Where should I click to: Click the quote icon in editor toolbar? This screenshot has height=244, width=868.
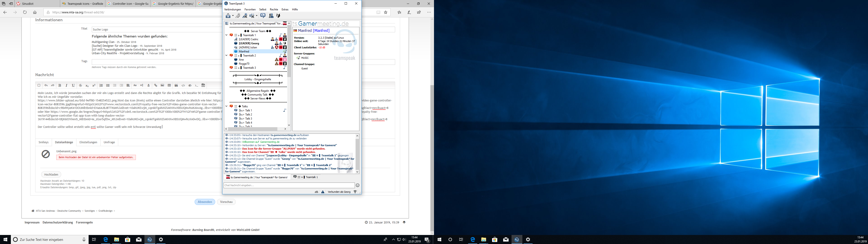[x=176, y=86]
